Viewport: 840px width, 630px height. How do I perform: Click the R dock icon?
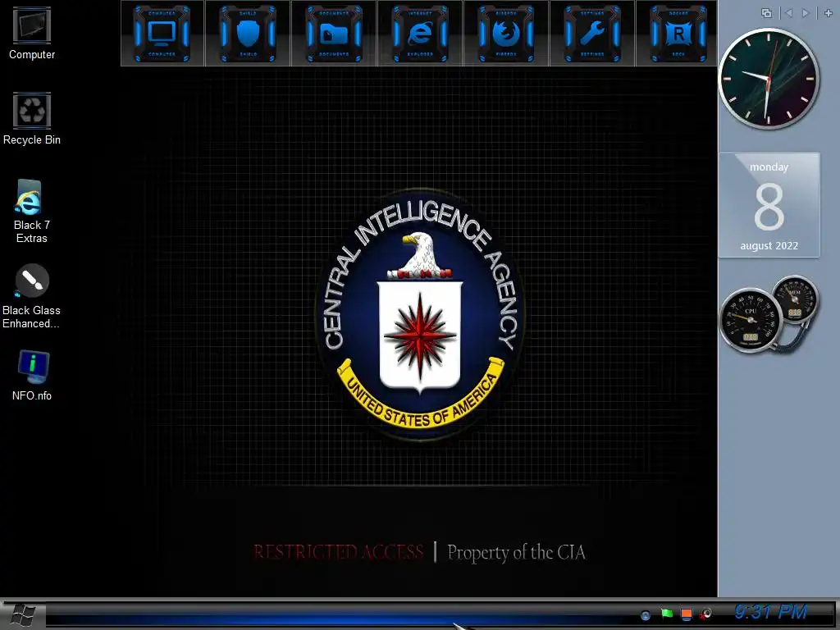tap(678, 33)
